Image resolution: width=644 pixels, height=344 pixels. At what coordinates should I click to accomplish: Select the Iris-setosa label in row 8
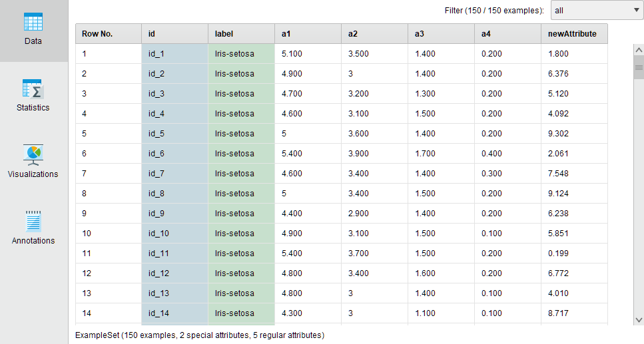tap(234, 194)
